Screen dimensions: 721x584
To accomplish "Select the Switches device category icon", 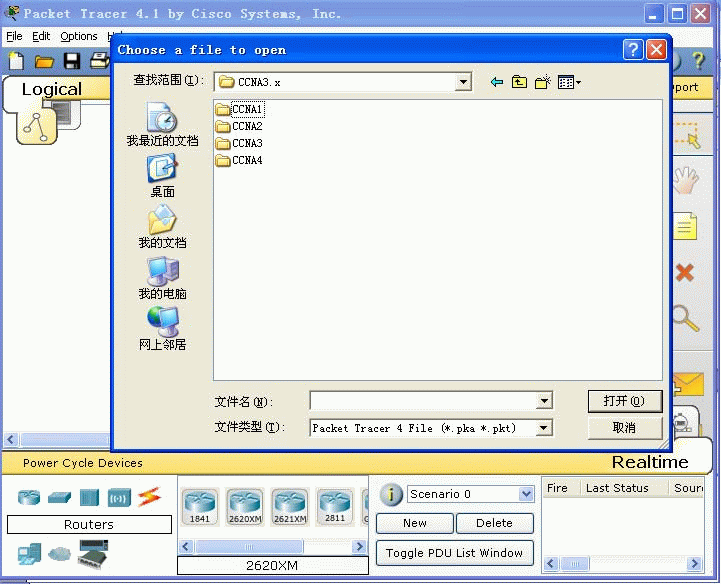I will coord(59,497).
